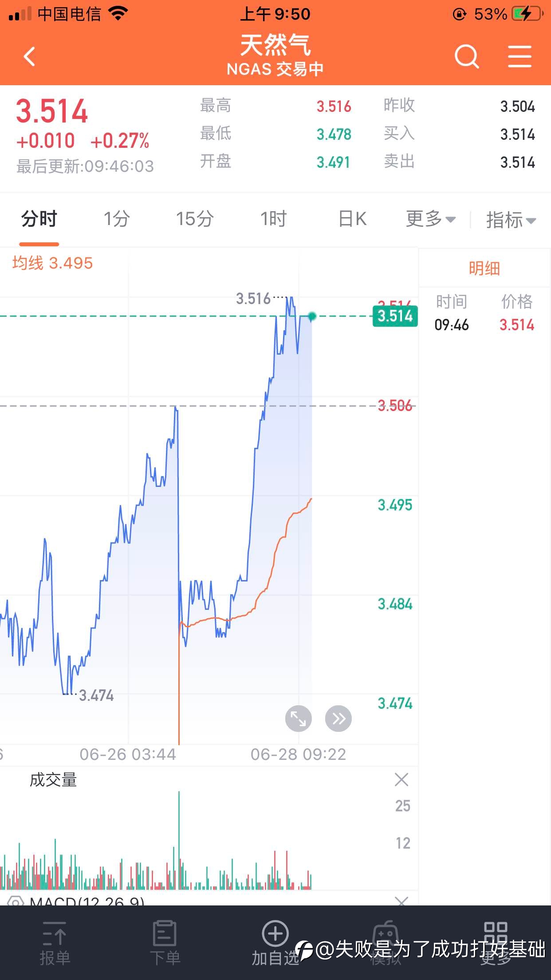This screenshot has width=551, height=980.
Task: Open the hamburger menu icon
Action: (x=520, y=56)
